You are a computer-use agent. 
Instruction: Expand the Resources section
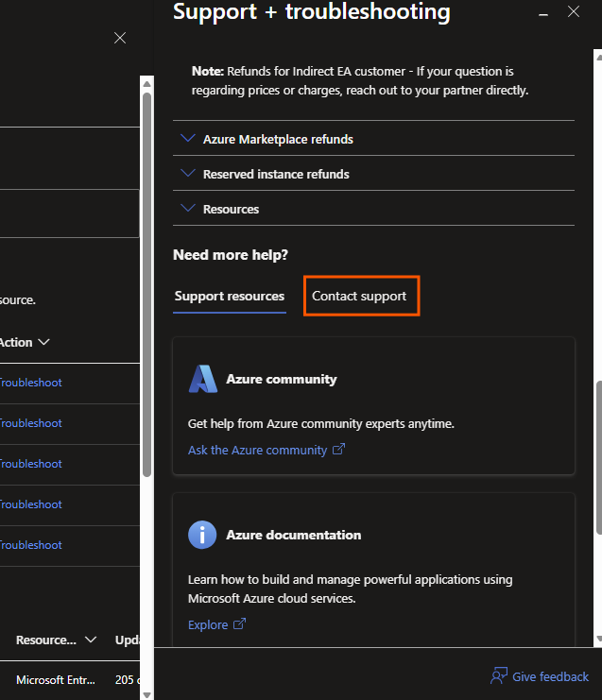pos(373,209)
